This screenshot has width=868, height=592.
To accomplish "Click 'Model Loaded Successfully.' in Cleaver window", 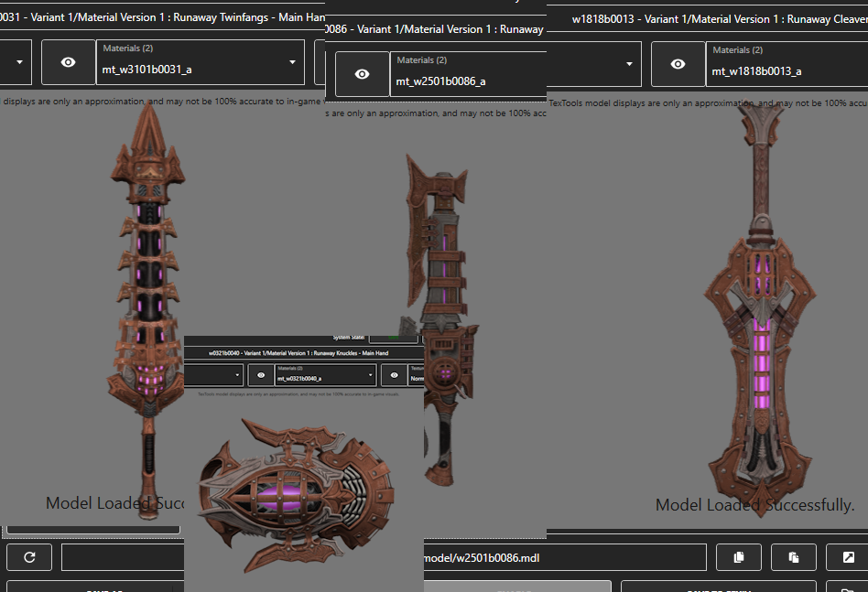I will [754, 504].
